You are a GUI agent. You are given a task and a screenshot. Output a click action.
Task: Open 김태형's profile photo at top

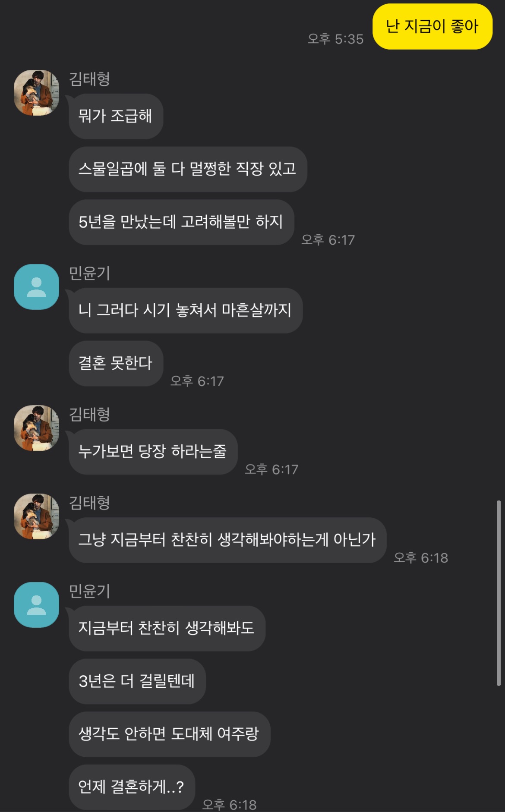click(x=37, y=93)
